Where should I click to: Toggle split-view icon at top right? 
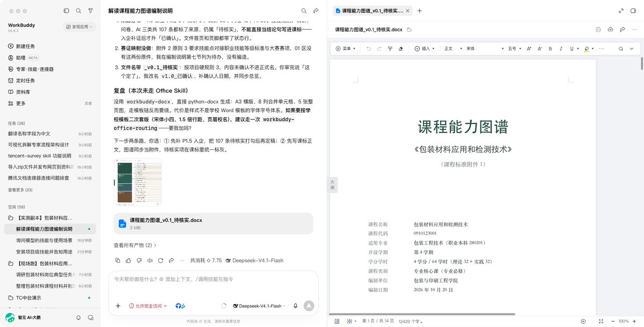(x=633, y=11)
